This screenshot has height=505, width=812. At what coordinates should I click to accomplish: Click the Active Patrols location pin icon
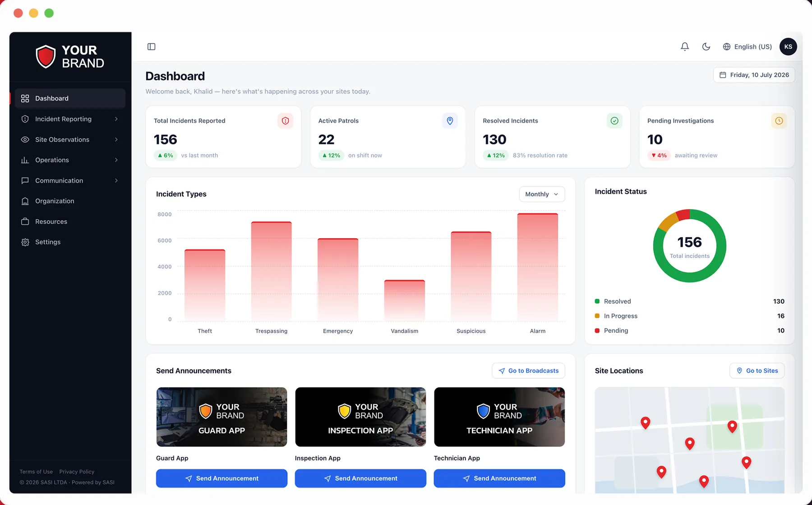pyautogui.click(x=450, y=120)
